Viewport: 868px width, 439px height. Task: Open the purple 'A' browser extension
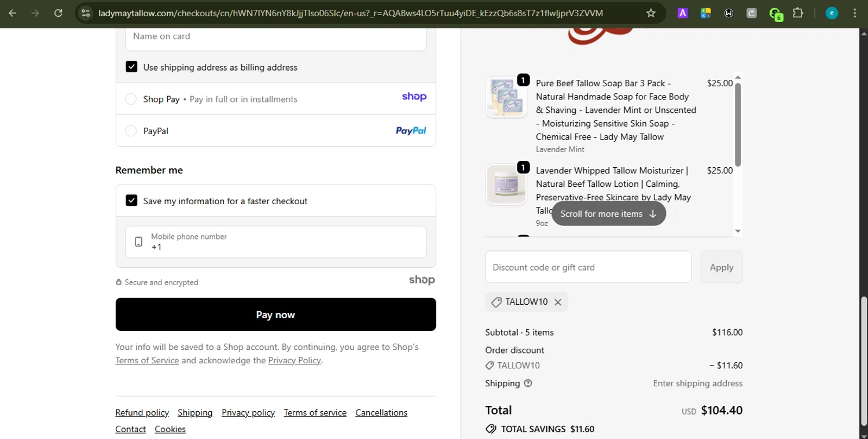(683, 13)
